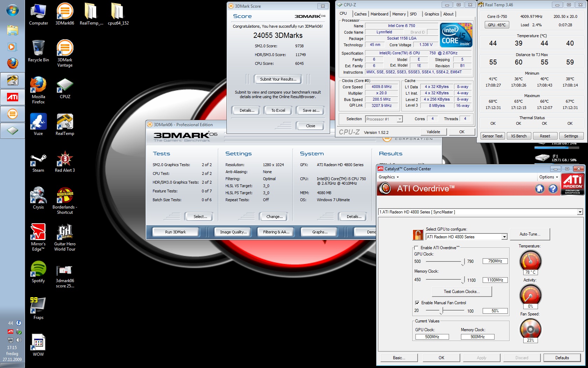This screenshot has height=368, width=588.
Task: Adjust the GPU Clock slider
Action: click(463, 262)
